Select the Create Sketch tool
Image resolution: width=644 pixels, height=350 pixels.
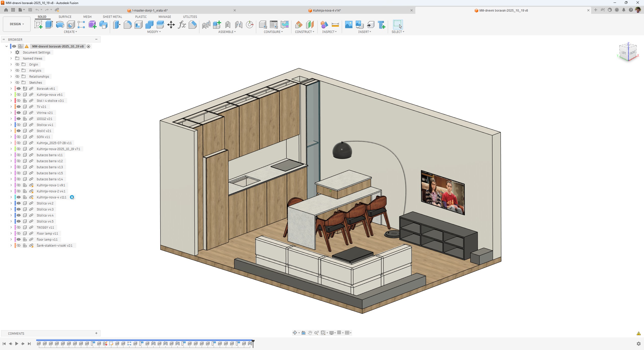coord(38,25)
